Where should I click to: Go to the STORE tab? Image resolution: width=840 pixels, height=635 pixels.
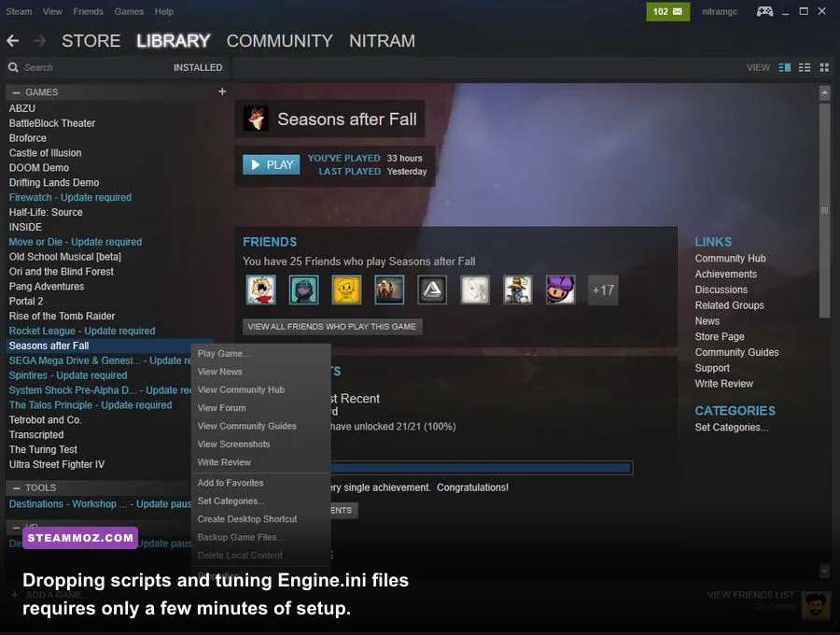pos(91,41)
